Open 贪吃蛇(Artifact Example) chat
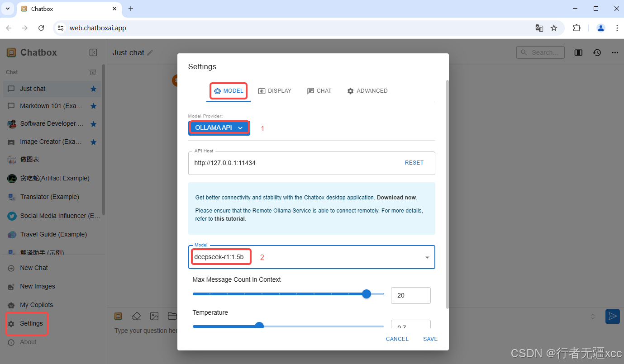The height and width of the screenshot is (364, 624). 52,178
